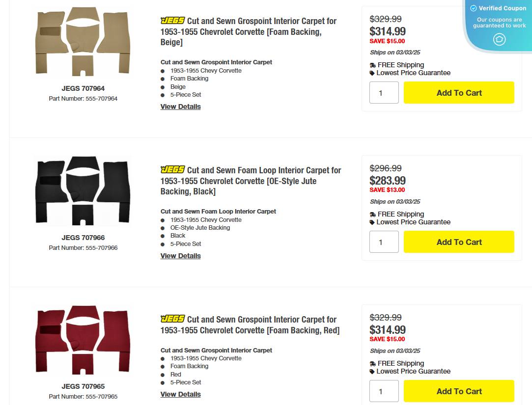Image resolution: width=532 pixels, height=405 pixels.
Task: Click the JEGS brand icon on the black carpet listing
Action: 172,170
